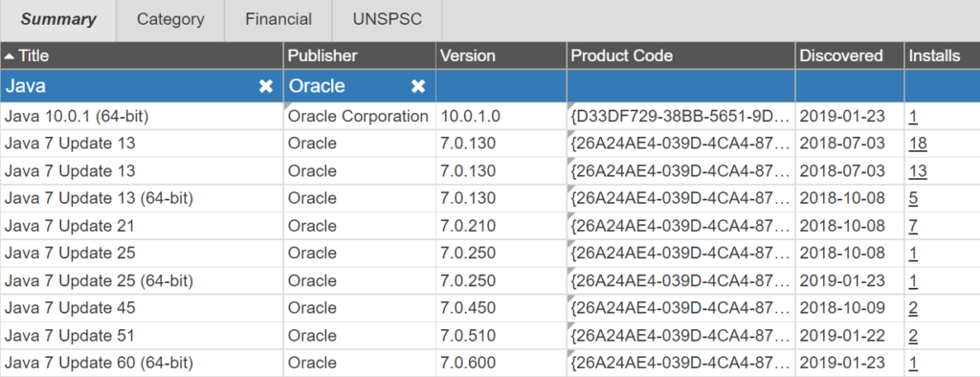The image size is (980, 377).
Task: Sort by Publisher column header
Action: [323, 55]
